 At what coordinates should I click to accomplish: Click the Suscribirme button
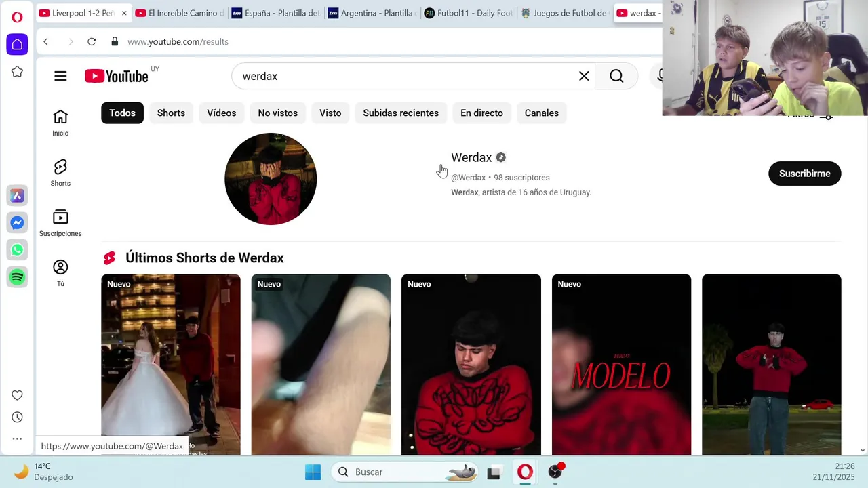pyautogui.click(x=805, y=174)
